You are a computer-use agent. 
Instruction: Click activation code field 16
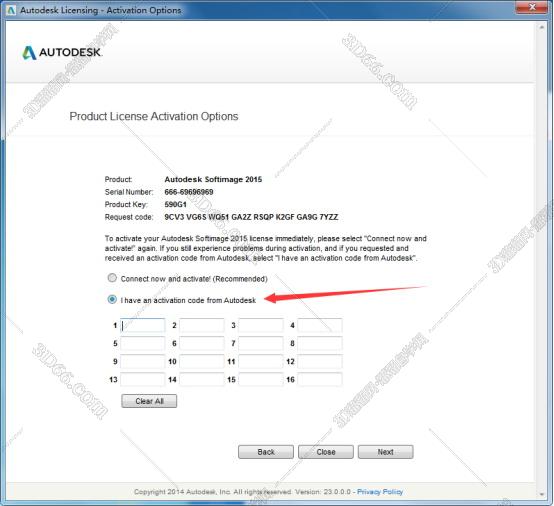coord(320,380)
